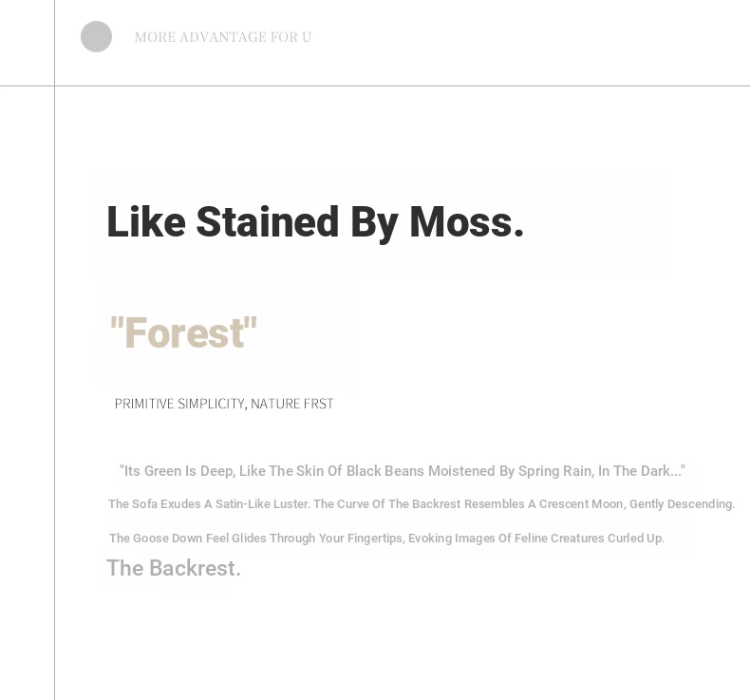Select the MORE ADVANTAGE FOR U header text
Image resolution: width=750 pixels, height=700 pixels.
point(223,37)
